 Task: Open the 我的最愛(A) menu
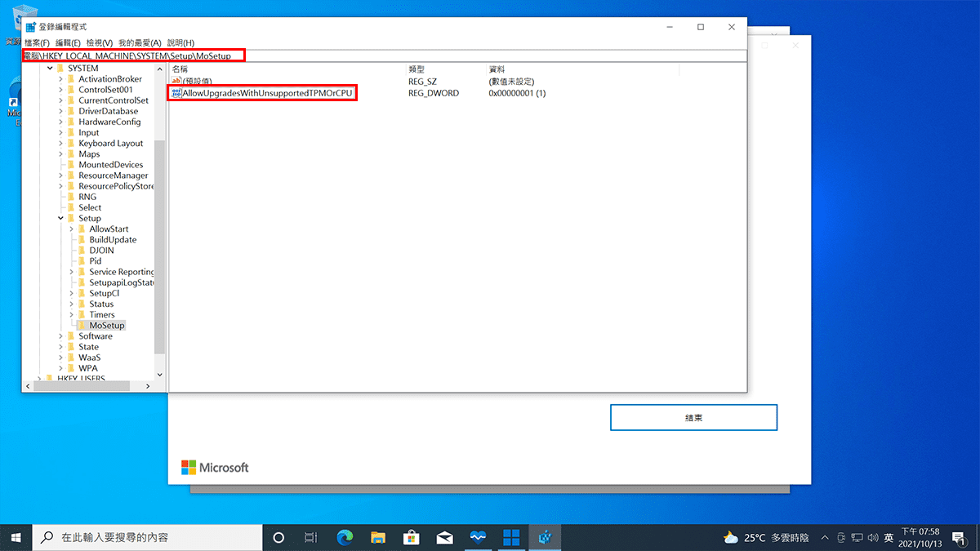[x=140, y=42]
